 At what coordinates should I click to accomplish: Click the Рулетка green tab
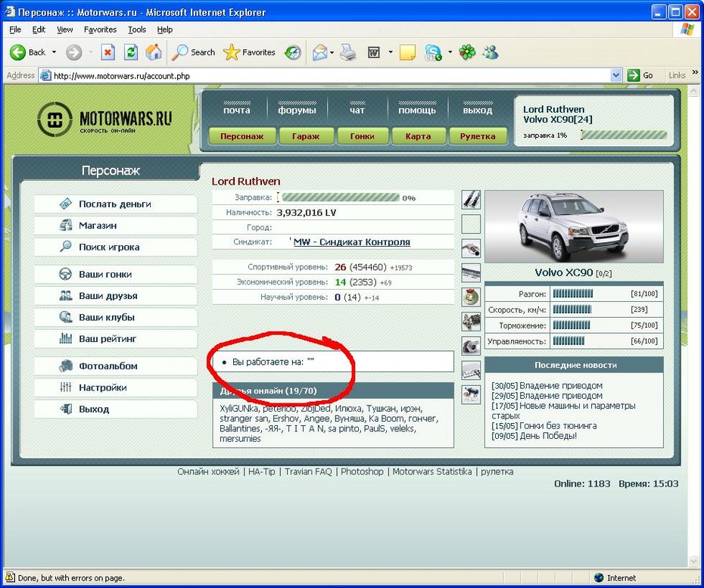click(x=478, y=136)
